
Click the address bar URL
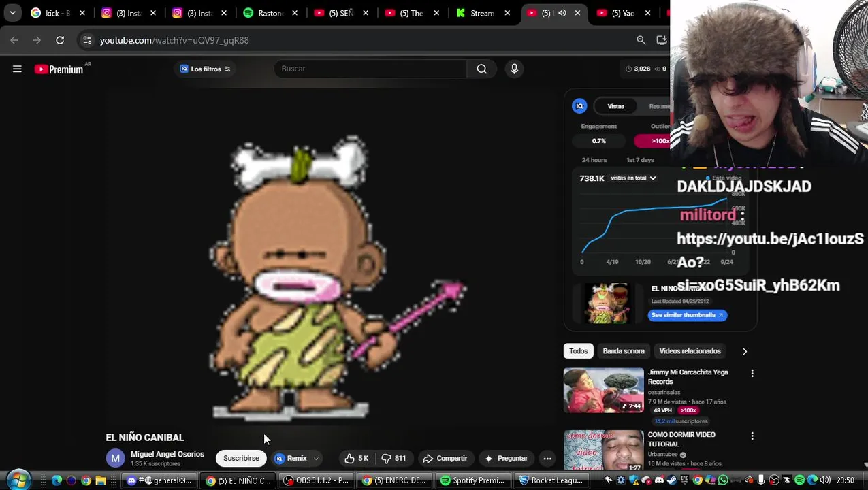click(x=174, y=40)
